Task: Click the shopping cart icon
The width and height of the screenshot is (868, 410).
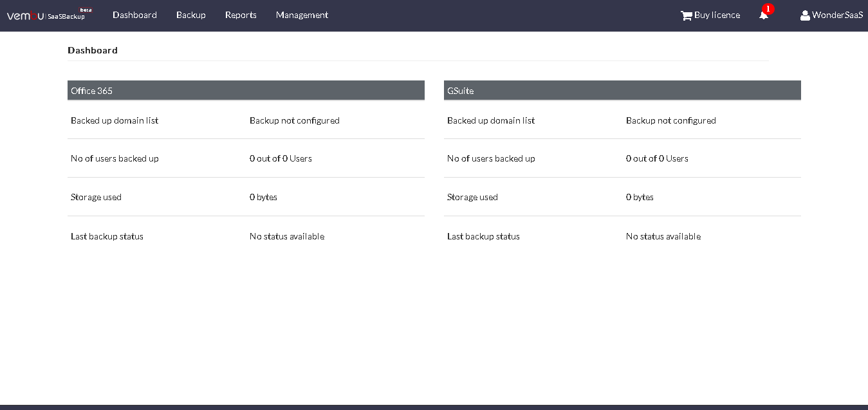Action: click(686, 15)
